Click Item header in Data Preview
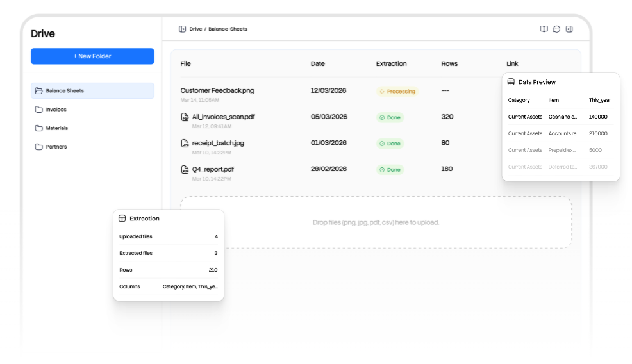 coord(554,100)
